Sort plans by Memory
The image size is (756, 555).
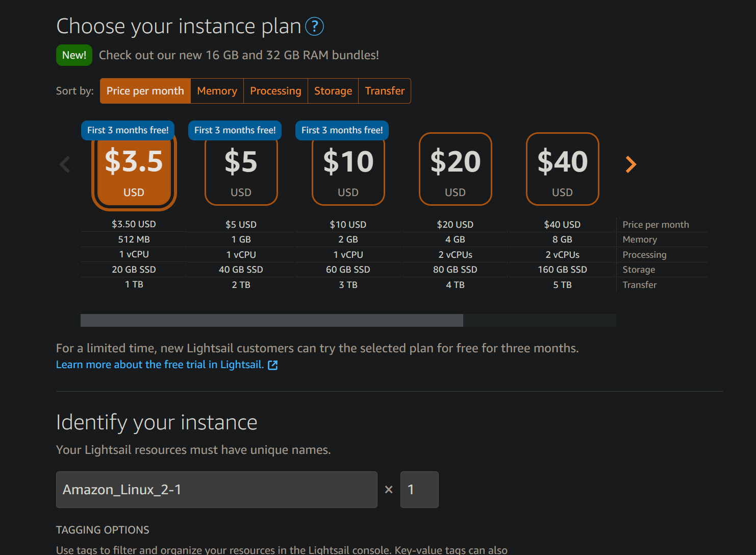tap(217, 90)
